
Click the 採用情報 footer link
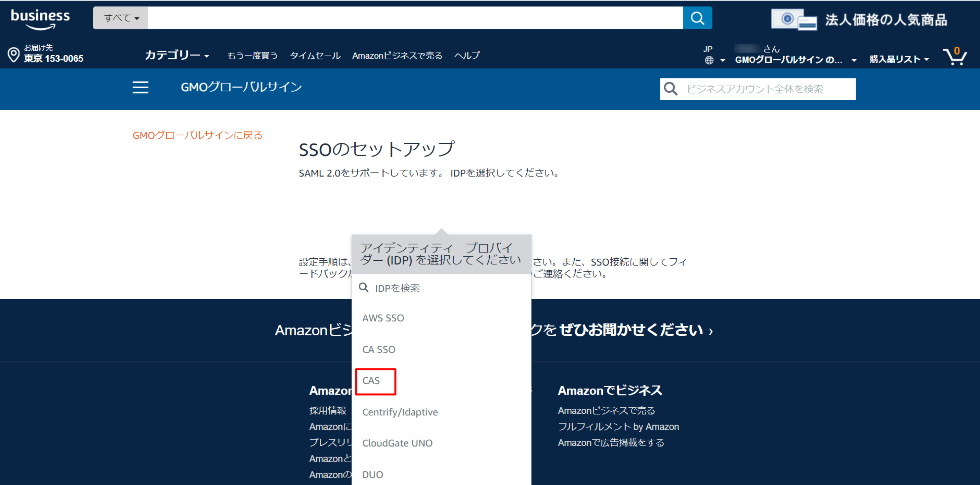pos(328,411)
